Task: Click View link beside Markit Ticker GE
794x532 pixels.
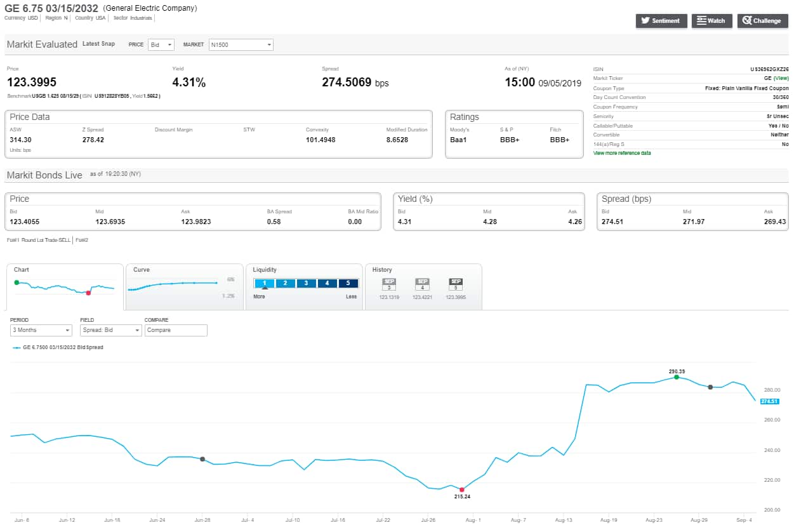Action: click(x=781, y=78)
